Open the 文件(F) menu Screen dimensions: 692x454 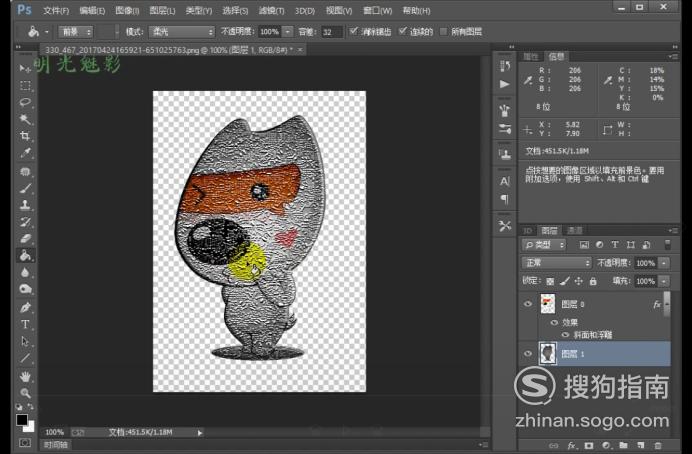[56, 11]
